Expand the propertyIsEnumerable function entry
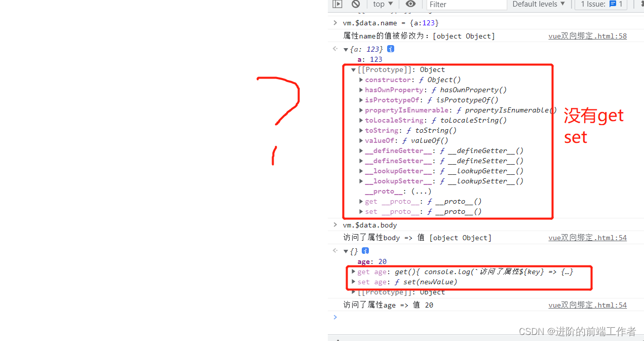This screenshot has height=341, width=644. (x=361, y=110)
